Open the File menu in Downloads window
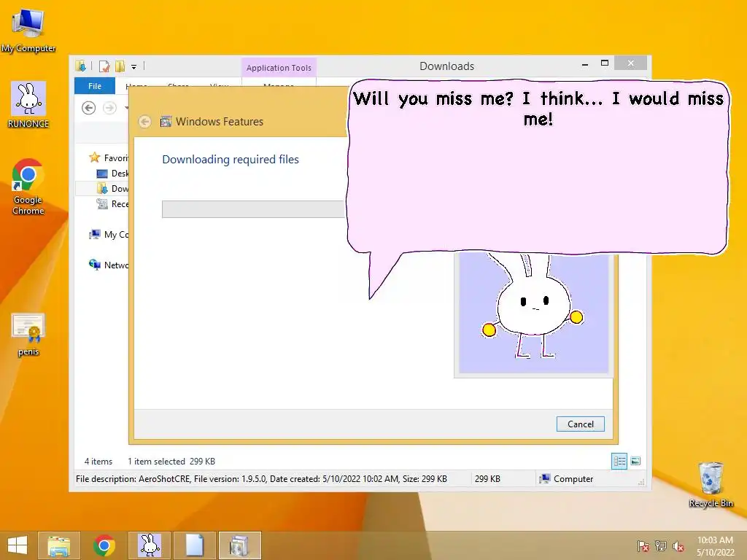Viewport: 747px width, 560px height. click(95, 86)
